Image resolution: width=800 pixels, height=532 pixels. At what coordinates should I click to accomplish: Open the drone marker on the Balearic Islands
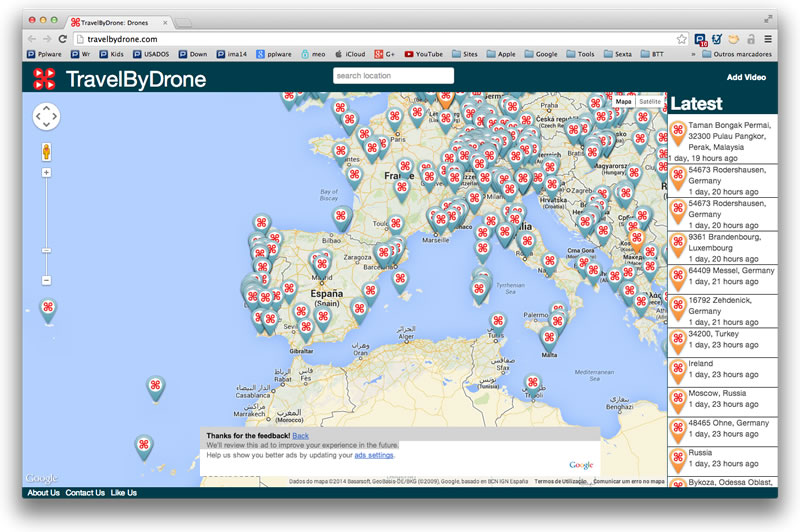(x=401, y=281)
